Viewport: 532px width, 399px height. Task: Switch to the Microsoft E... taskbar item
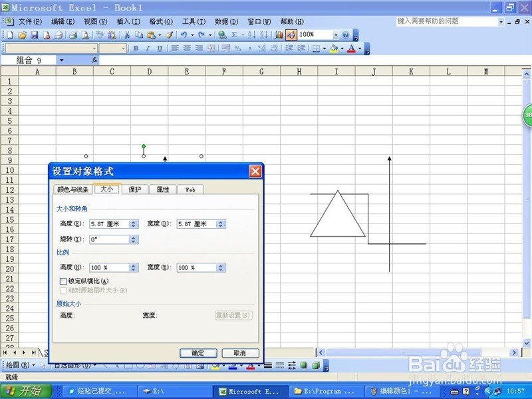[251, 391]
